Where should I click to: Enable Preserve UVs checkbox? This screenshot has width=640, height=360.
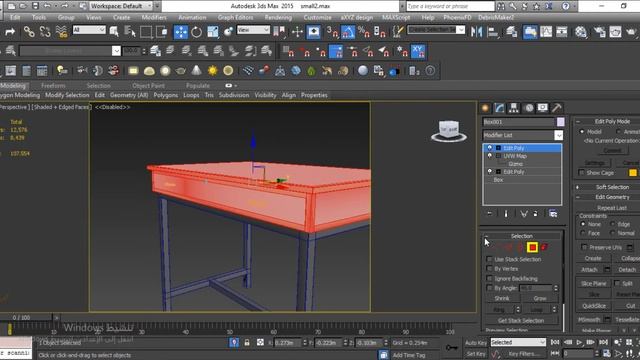(584, 247)
